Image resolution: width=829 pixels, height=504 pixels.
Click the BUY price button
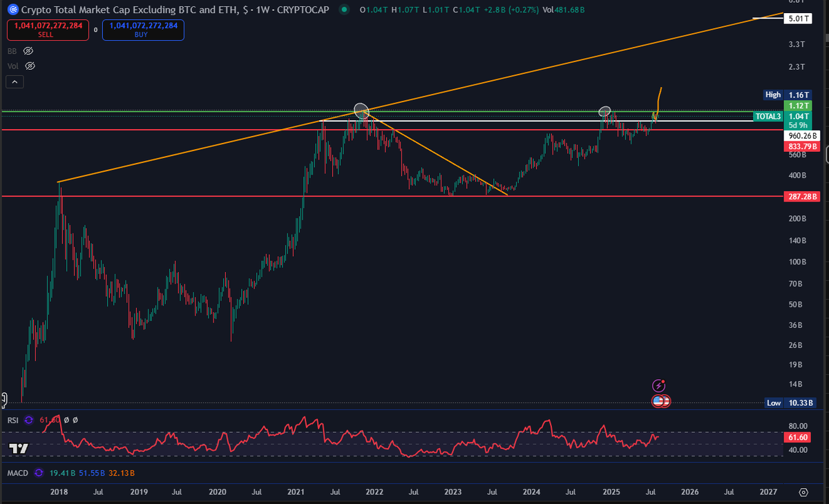(x=143, y=30)
